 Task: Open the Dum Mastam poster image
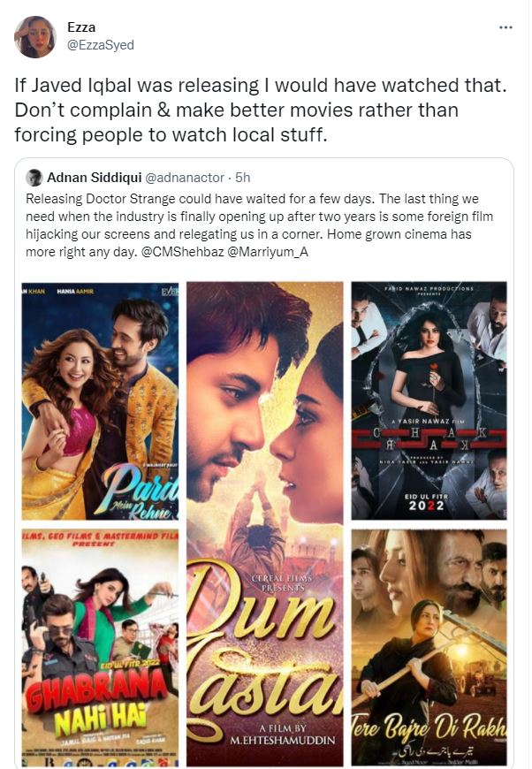[x=265, y=524]
